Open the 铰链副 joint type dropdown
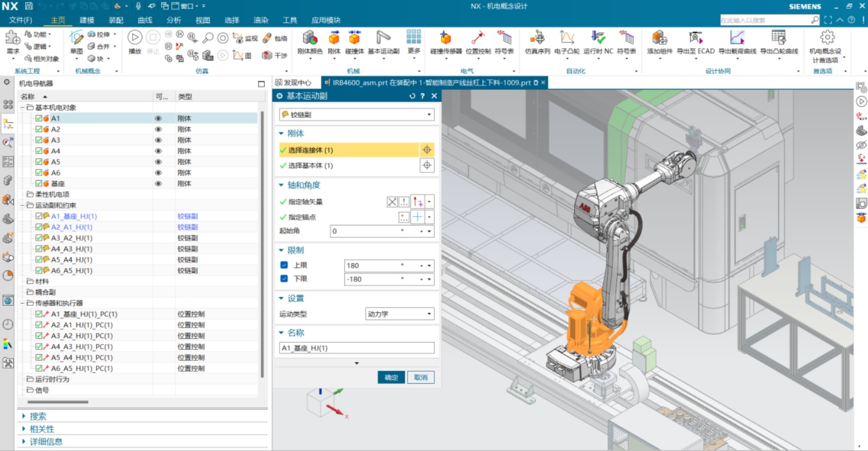Image resolution: width=868 pixels, height=451 pixels. click(x=357, y=115)
